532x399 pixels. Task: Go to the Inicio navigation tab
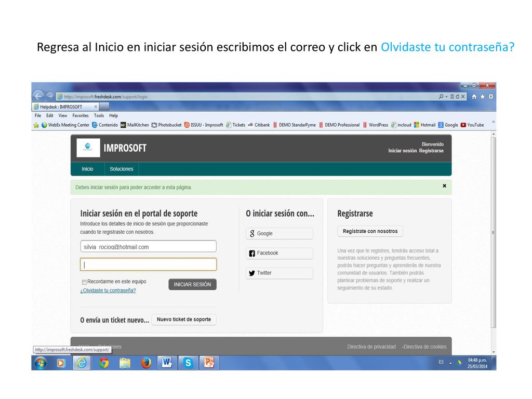click(x=87, y=169)
